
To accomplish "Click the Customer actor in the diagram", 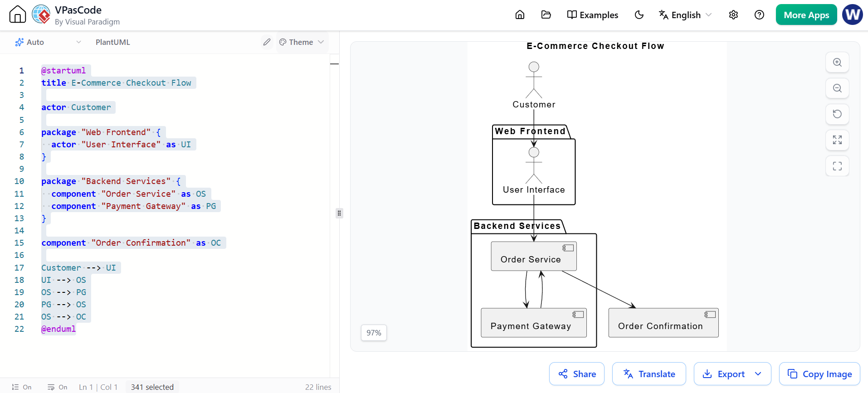I will pos(534,85).
